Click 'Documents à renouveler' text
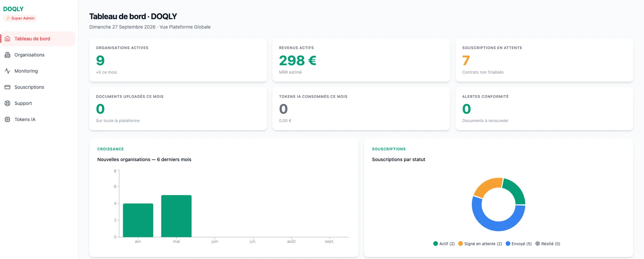Screen dimensions: 644x259 (x=485, y=121)
